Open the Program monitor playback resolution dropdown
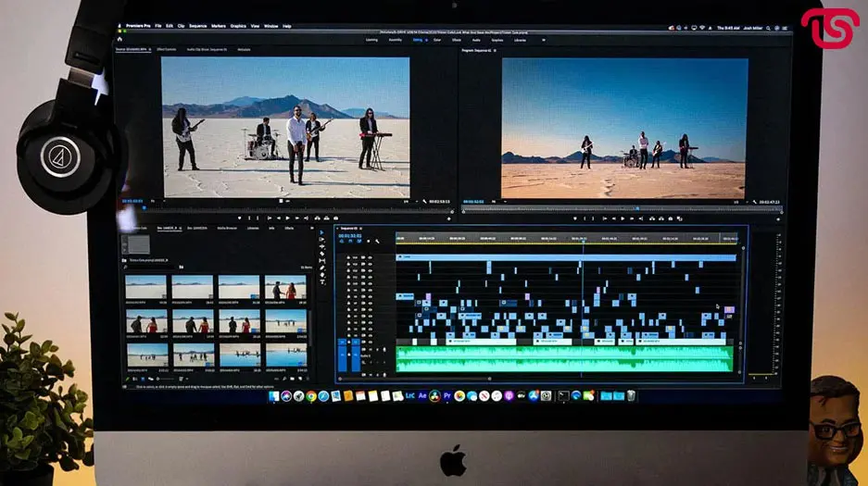The width and height of the screenshot is (868, 486). coord(737,201)
